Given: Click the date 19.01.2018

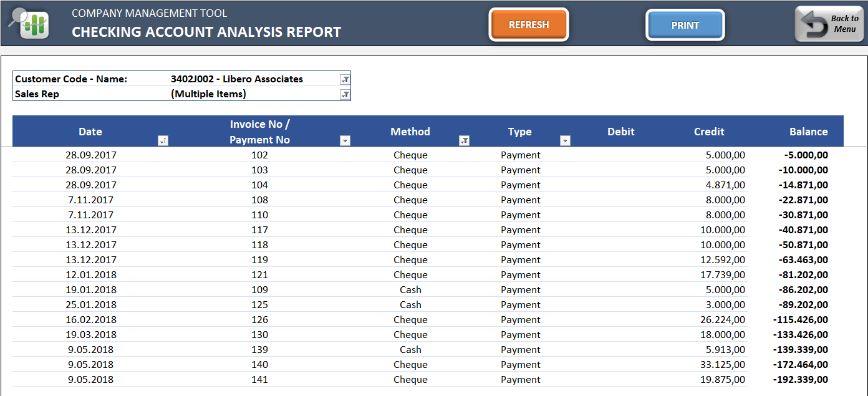Looking at the screenshot, I should point(91,290).
